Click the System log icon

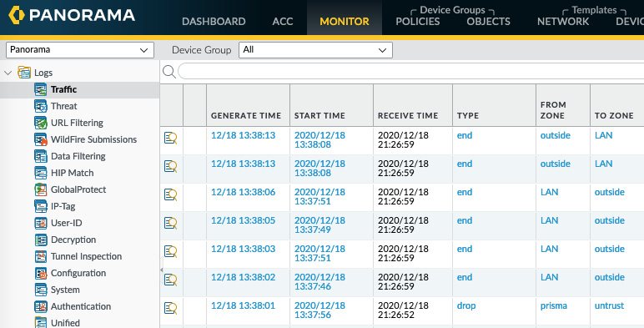(41, 290)
